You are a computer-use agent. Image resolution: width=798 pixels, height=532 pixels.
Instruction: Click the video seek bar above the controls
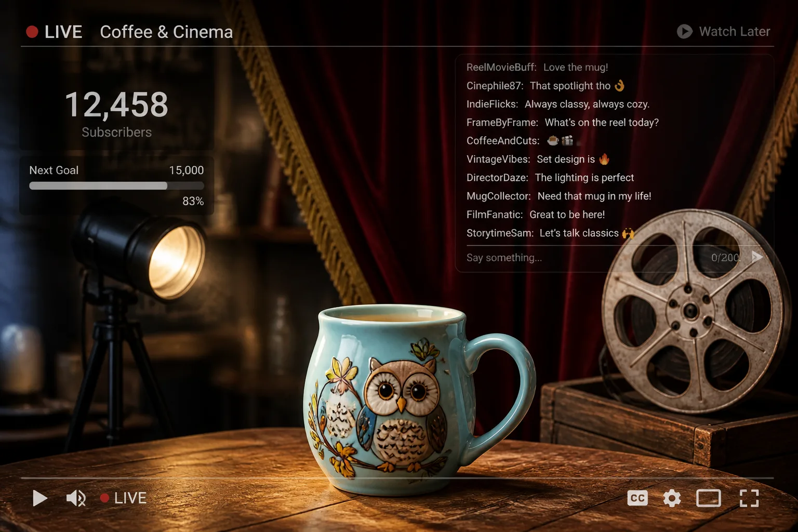click(397, 477)
